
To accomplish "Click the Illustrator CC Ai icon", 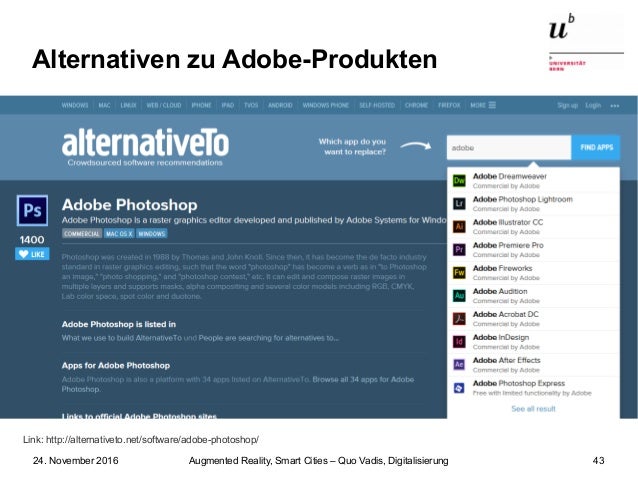I will [x=459, y=226].
